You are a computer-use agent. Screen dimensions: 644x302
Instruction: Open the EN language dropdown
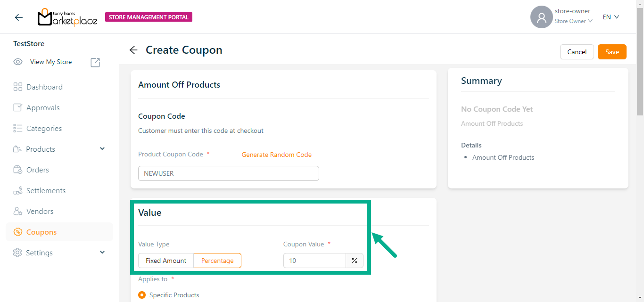[x=611, y=17]
